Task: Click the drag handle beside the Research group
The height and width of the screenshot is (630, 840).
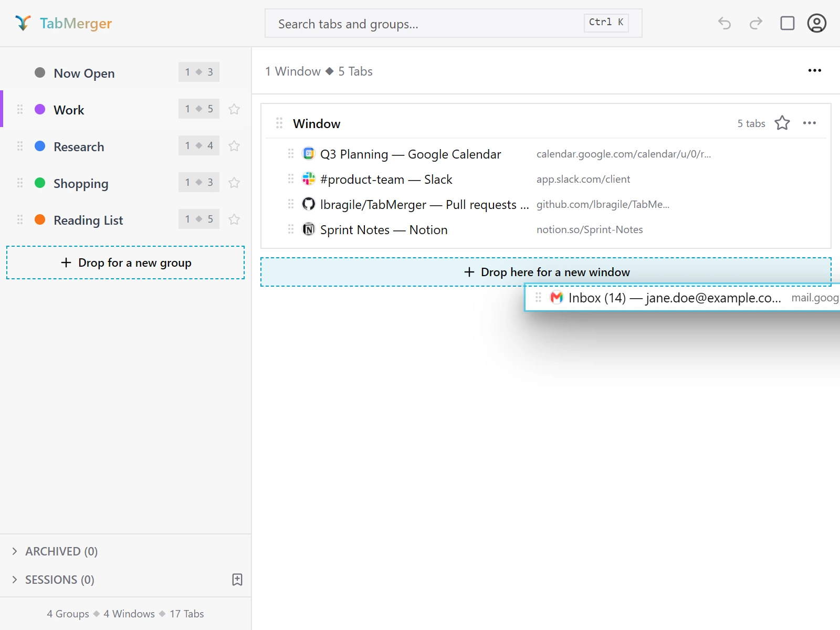Action: (x=20, y=146)
